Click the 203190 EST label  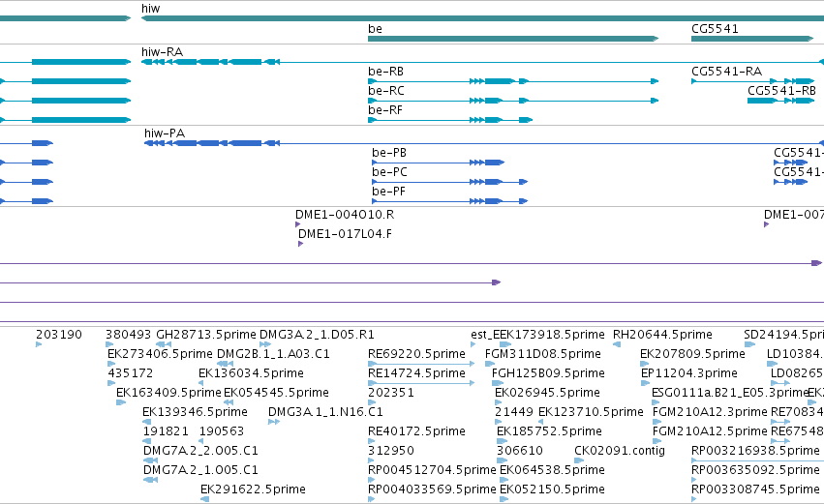[x=59, y=335]
